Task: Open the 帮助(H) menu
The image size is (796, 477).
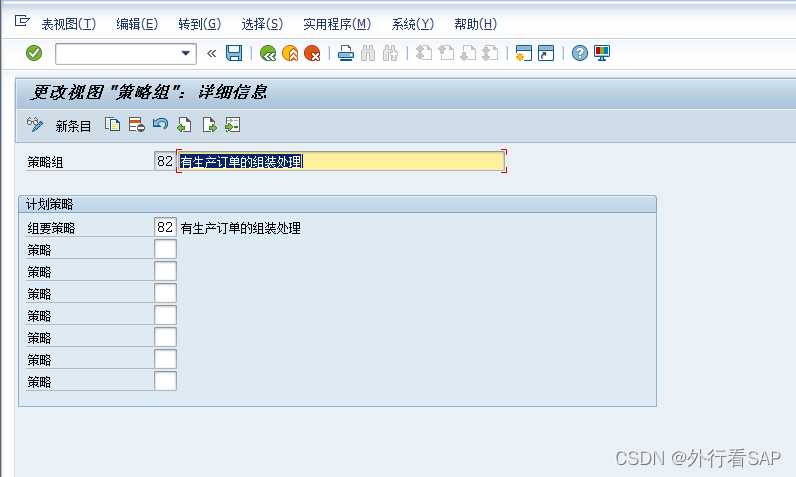Action: [476, 24]
